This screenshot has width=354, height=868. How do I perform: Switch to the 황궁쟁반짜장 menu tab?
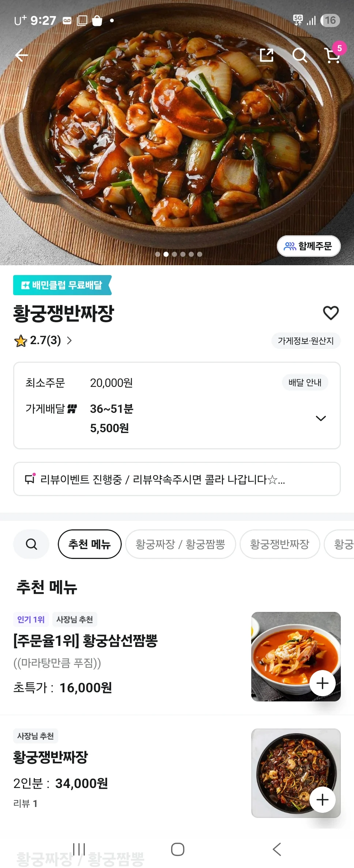click(x=280, y=544)
